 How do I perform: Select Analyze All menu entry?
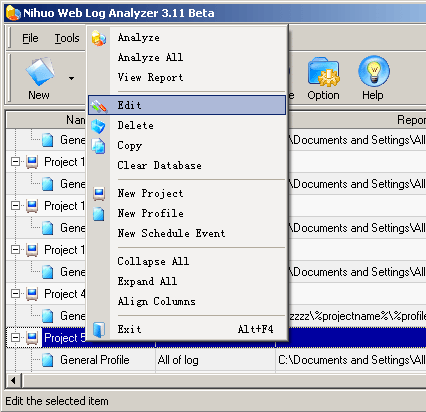[x=187, y=57]
